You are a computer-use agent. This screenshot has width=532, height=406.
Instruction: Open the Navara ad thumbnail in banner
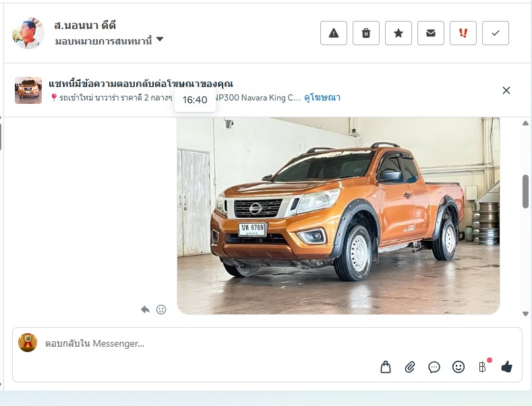28,90
